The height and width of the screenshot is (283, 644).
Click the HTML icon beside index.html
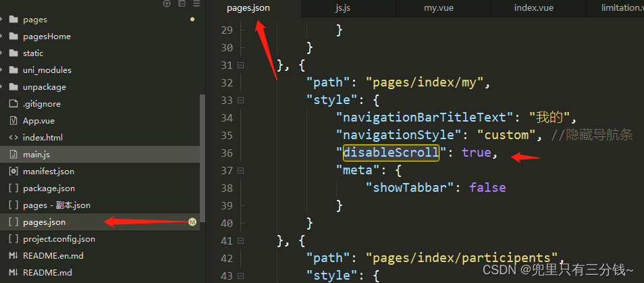click(x=14, y=138)
